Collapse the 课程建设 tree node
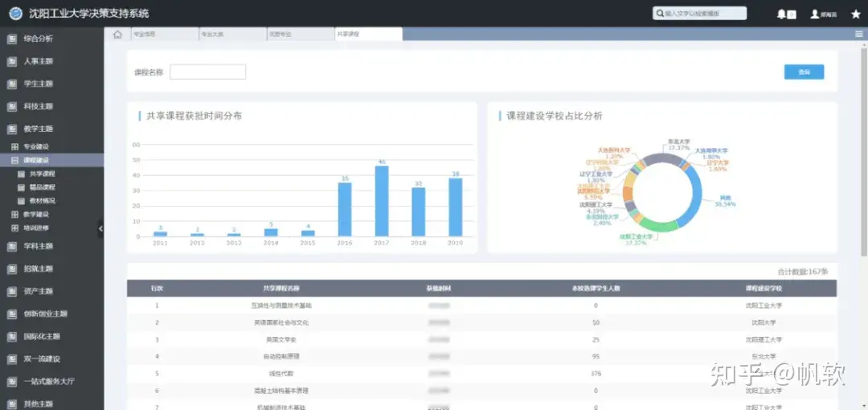 (15, 161)
